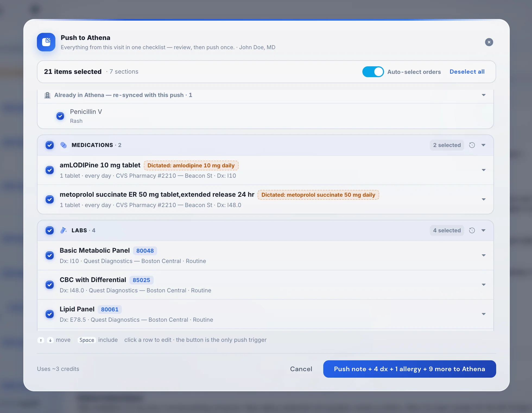Click Uses ~3 credits text

click(x=58, y=369)
